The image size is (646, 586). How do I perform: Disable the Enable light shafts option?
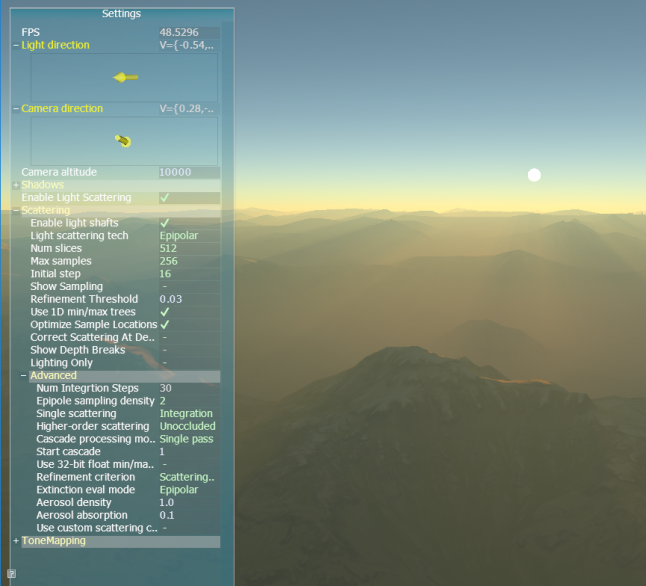(x=165, y=223)
